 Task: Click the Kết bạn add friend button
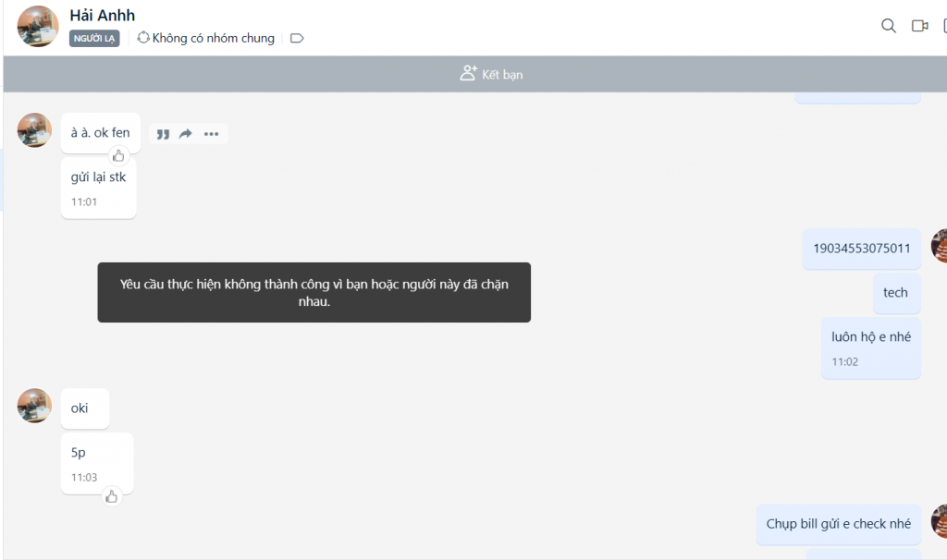pos(492,74)
